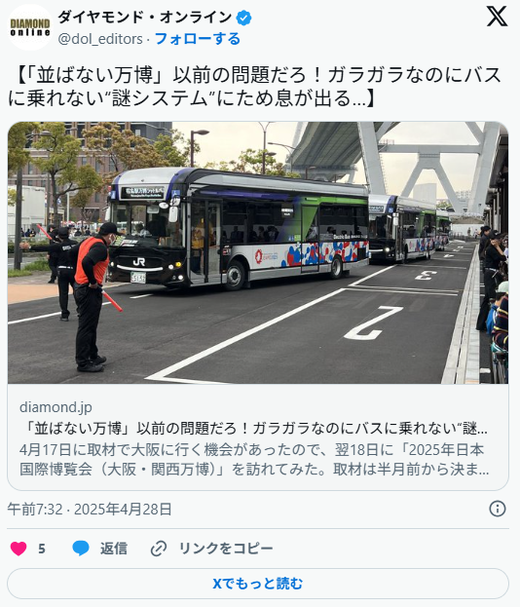Click the Xでもっと読む button

click(258, 583)
